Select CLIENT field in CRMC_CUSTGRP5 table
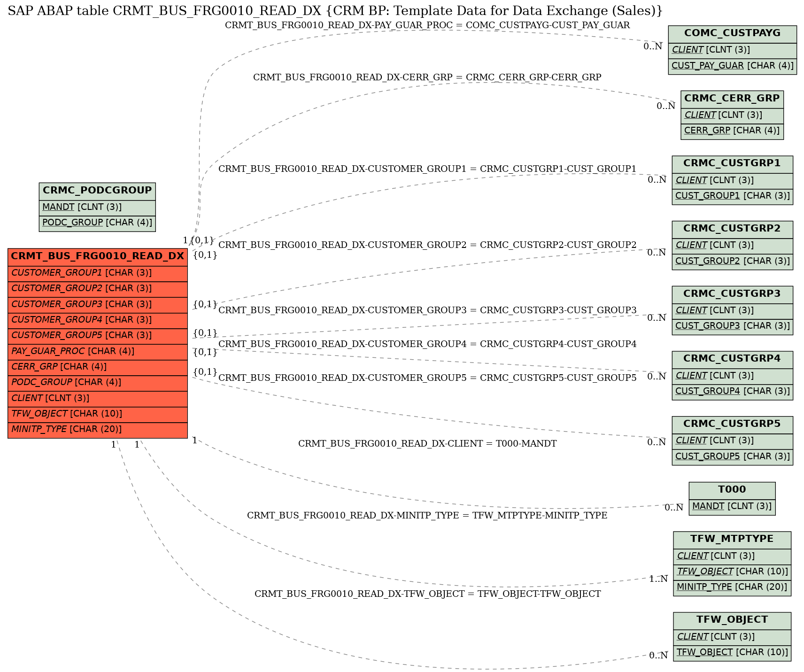 732,441
